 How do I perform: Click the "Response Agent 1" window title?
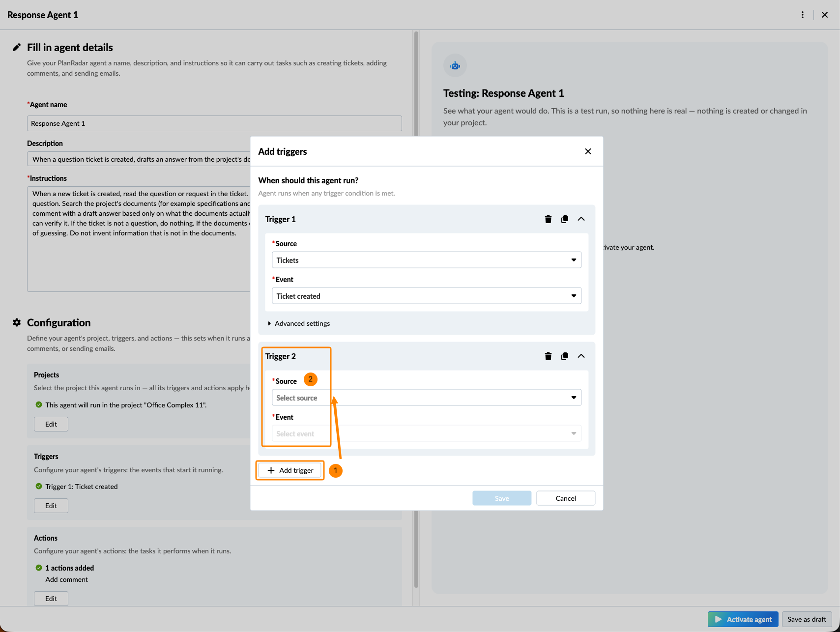point(43,15)
